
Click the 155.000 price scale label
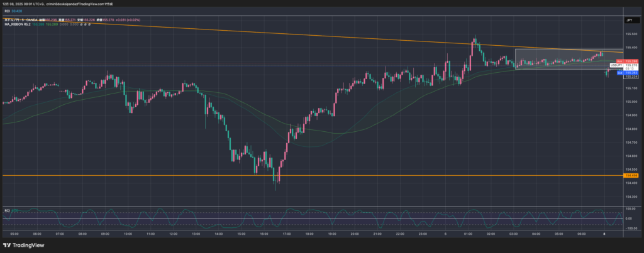(631, 102)
